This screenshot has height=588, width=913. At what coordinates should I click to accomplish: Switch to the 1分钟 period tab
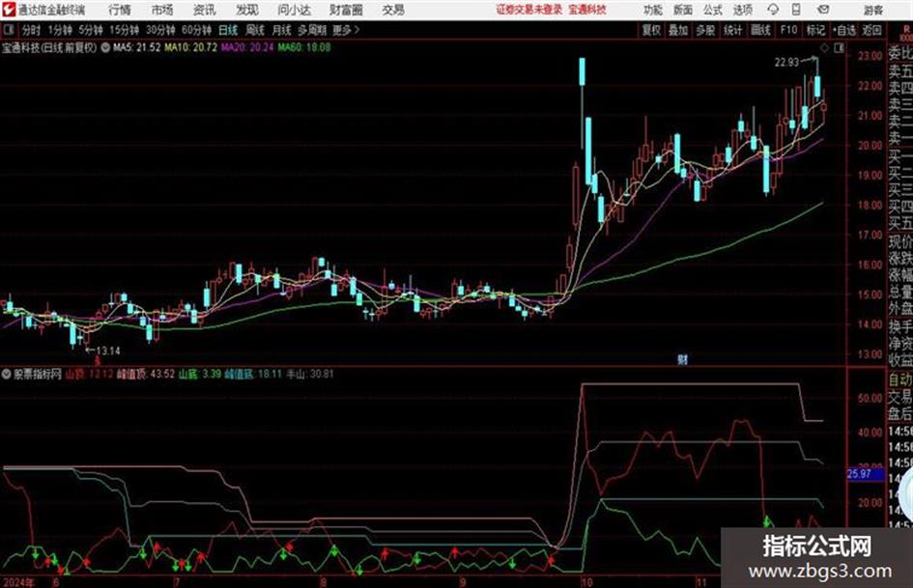click(60, 30)
